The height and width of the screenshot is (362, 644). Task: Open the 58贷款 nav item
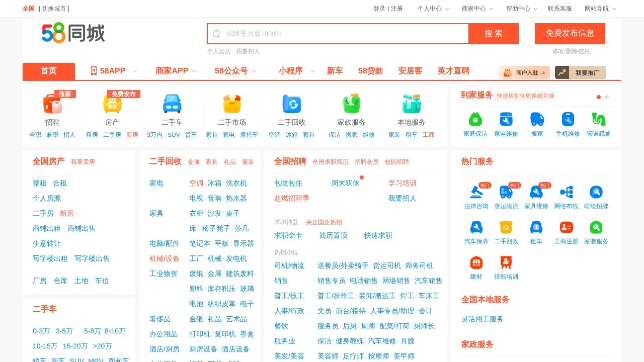point(370,71)
